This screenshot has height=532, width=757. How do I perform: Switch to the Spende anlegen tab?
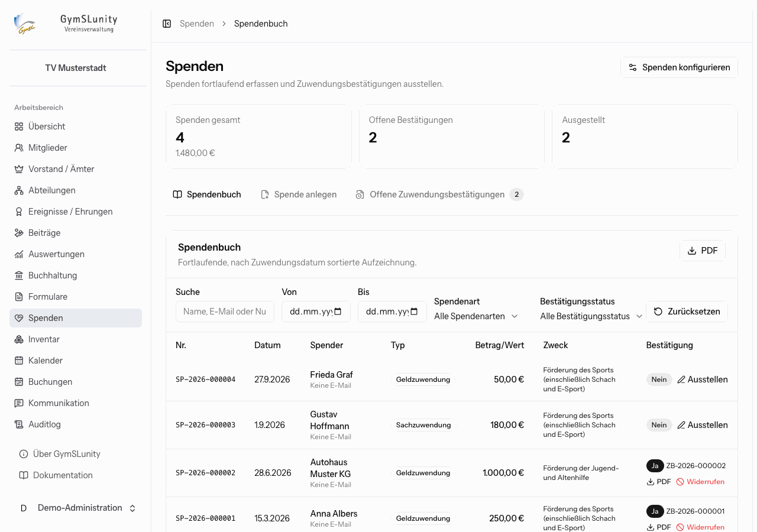[299, 194]
